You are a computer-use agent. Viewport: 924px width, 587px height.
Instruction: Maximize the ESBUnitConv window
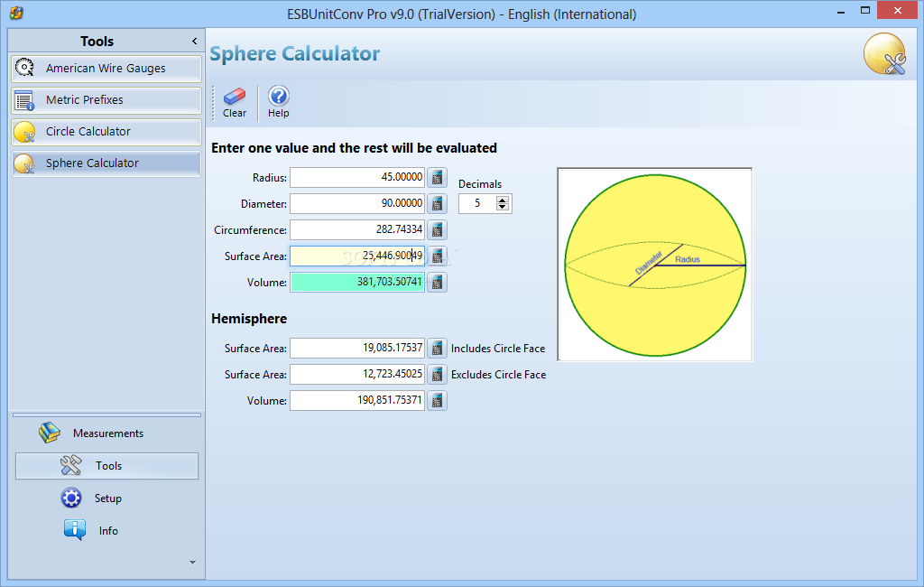click(865, 11)
